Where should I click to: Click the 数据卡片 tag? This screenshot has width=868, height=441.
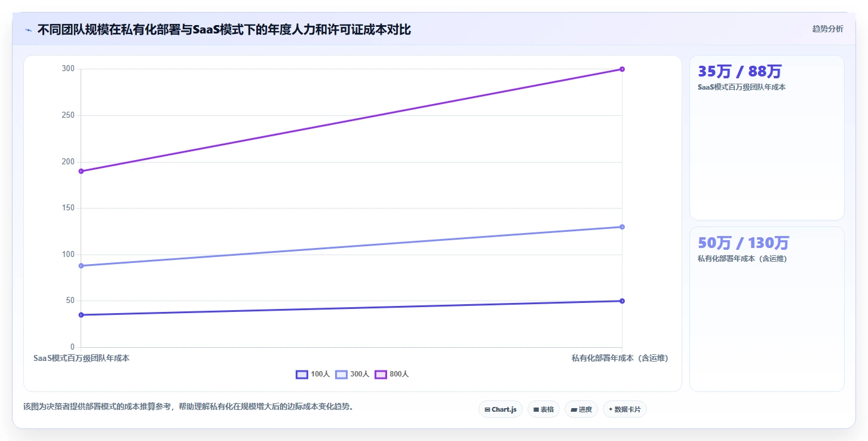pyautogui.click(x=624, y=409)
